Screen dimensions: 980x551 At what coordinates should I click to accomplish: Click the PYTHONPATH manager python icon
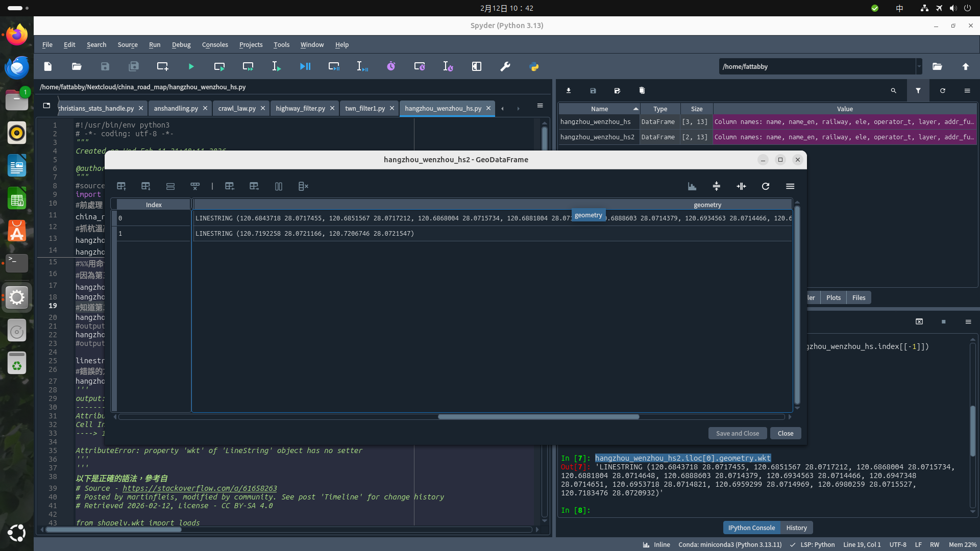tap(534, 66)
